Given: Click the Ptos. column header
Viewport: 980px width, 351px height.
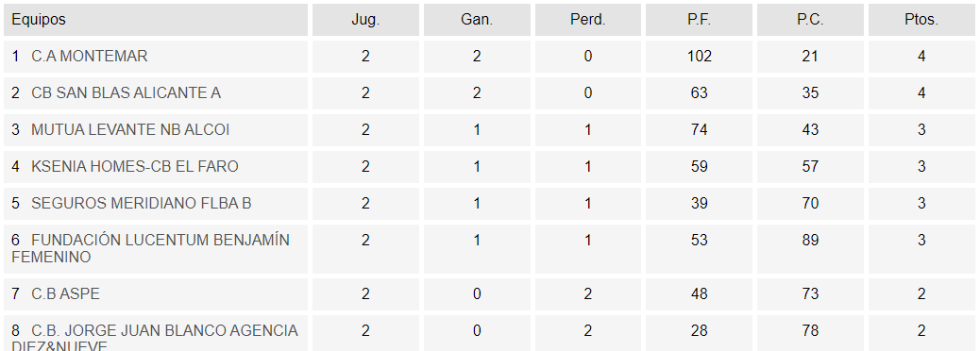Looking at the screenshot, I should (921, 20).
